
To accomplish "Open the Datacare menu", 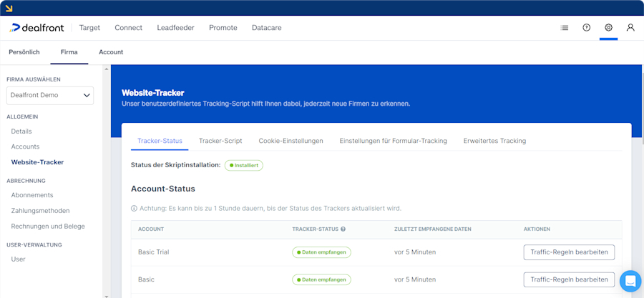I will tap(267, 28).
